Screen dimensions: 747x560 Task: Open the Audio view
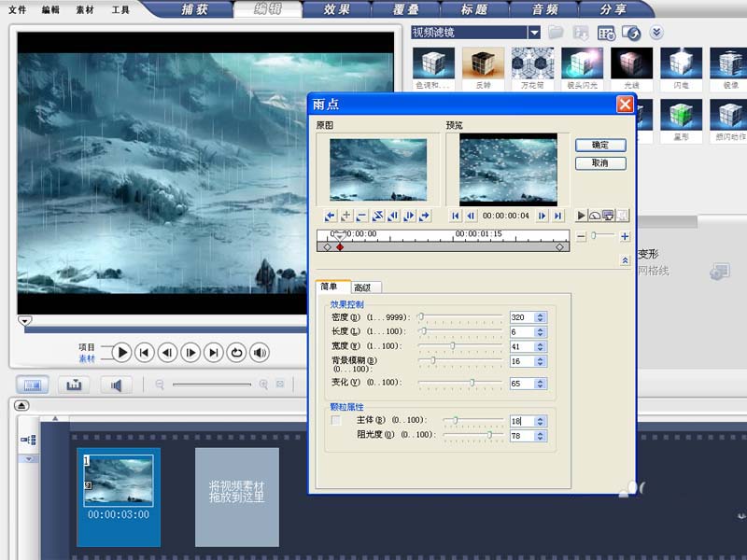pos(115,385)
